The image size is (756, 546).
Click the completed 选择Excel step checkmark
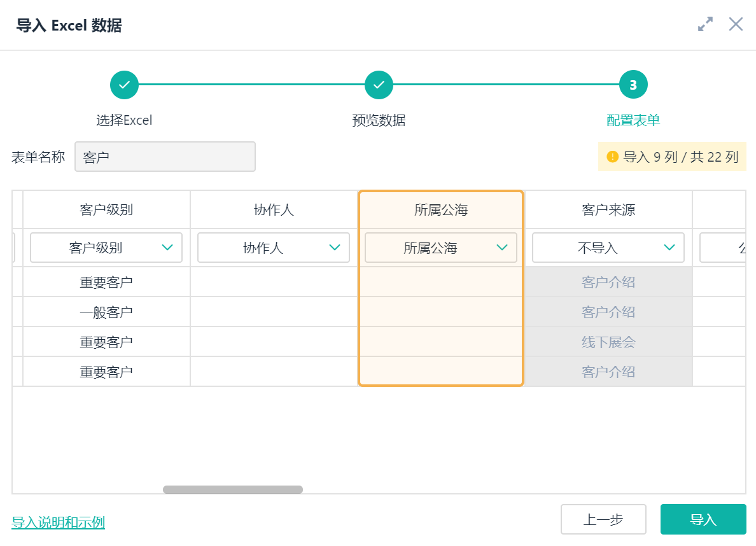pyautogui.click(x=124, y=85)
